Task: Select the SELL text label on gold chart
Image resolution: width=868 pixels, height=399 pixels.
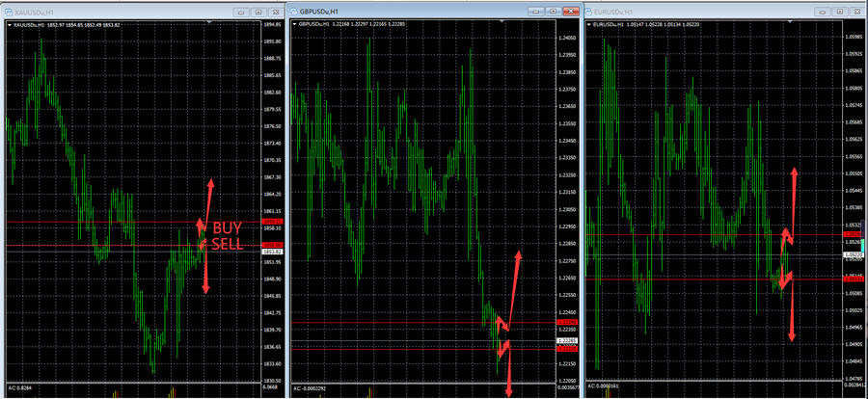Action: tap(229, 246)
